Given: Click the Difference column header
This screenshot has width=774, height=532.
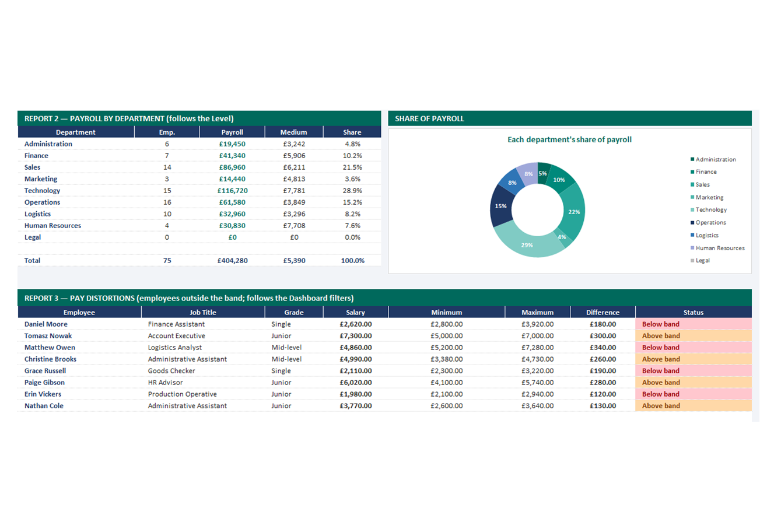Looking at the screenshot, I should click(603, 313).
